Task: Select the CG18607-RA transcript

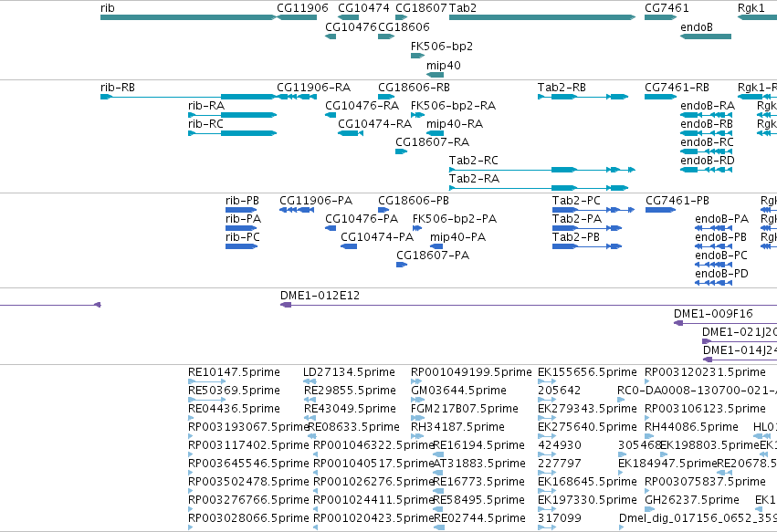Action: pyautogui.click(x=402, y=151)
